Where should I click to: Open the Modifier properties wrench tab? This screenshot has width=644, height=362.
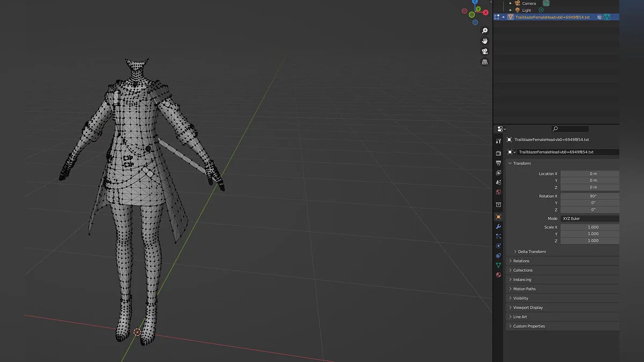pos(499,226)
